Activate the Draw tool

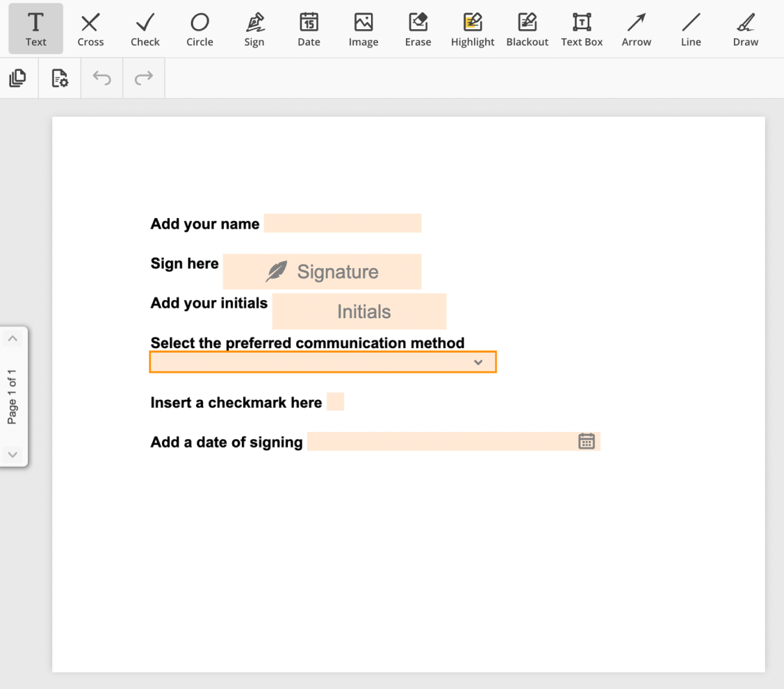(744, 28)
